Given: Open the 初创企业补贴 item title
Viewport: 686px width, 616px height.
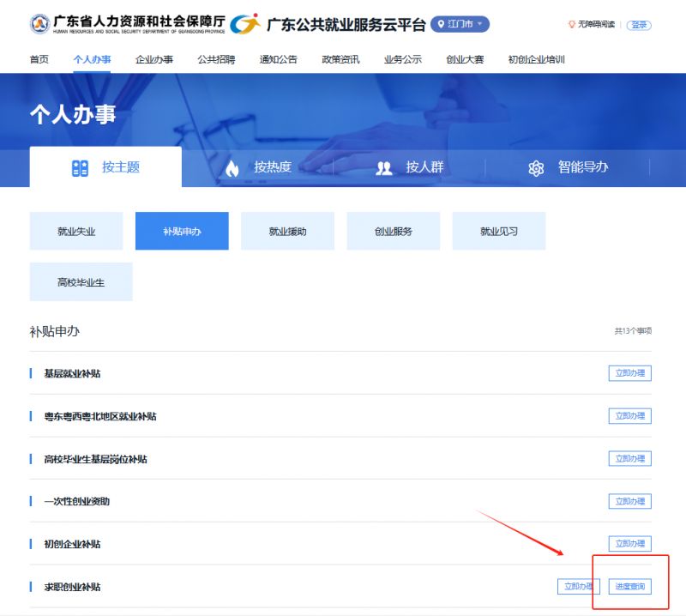Looking at the screenshot, I should pos(77,544).
